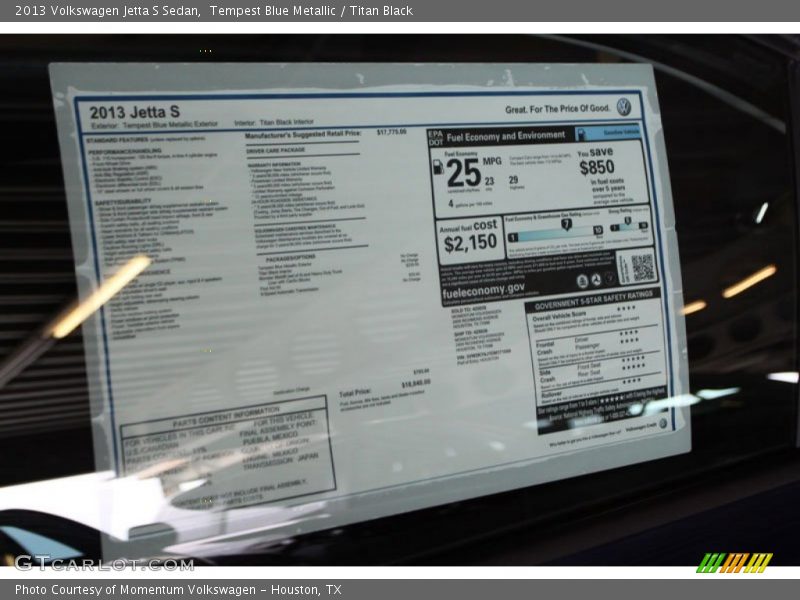The image size is (800, 600).
Task: Click the 'You save $850' text
Action: 597,162
